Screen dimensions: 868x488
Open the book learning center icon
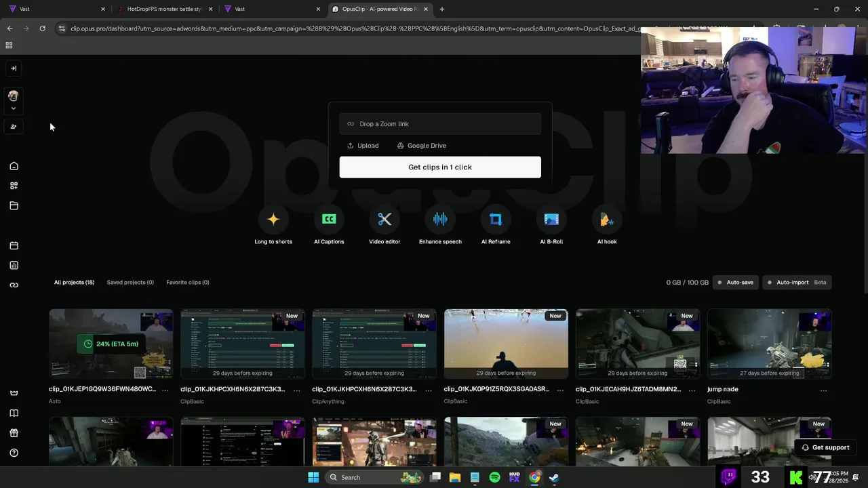pyautogui.click(x=14, y=413)
